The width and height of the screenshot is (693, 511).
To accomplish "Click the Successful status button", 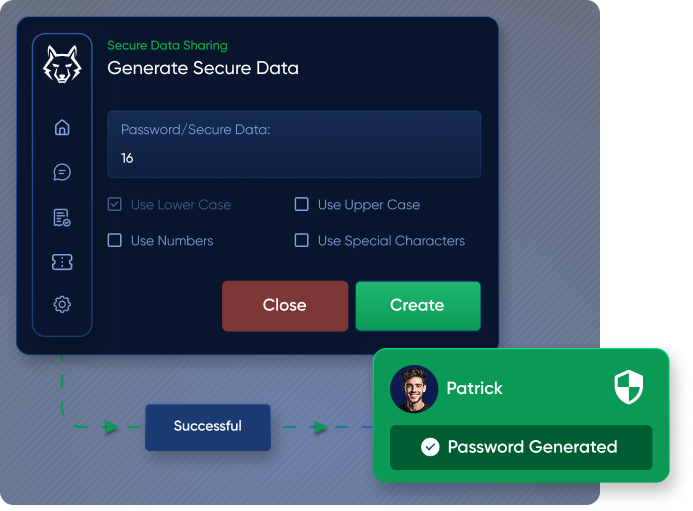I will pos(208,426).
